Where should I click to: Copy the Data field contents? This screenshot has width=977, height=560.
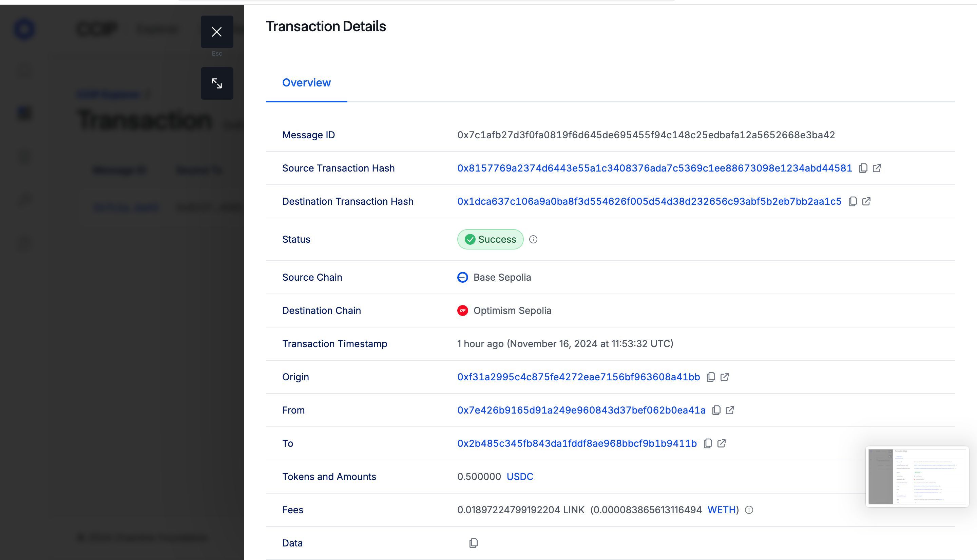(x=473, y=543)
